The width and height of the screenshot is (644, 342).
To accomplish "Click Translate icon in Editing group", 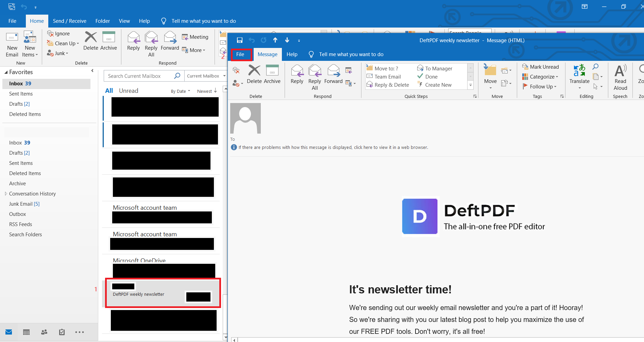I will (579, 77).
